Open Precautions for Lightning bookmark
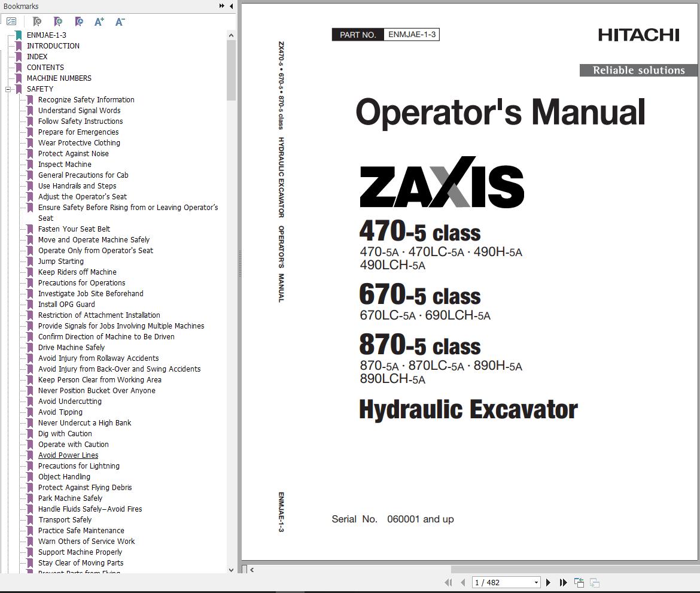Image resolution: width=700 pixels, height=593 pixels. 78,466
